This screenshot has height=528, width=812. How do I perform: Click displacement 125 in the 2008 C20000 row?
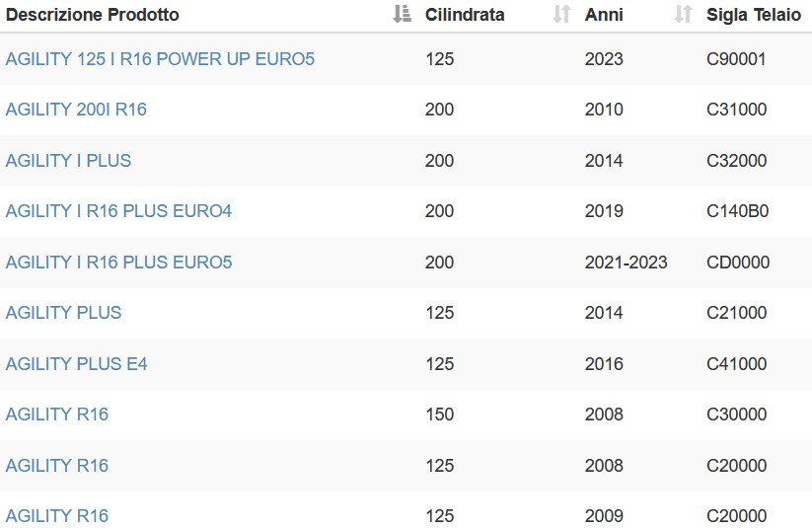[439, 465]
